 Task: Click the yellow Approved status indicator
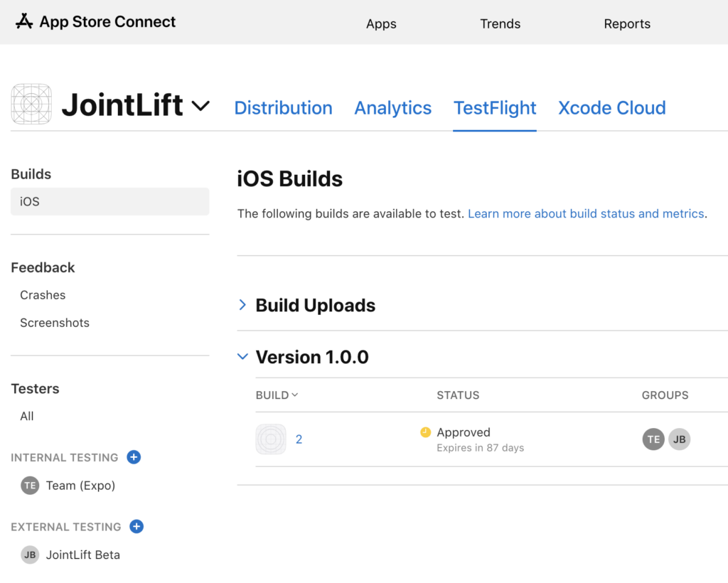[x=425, y=432]
